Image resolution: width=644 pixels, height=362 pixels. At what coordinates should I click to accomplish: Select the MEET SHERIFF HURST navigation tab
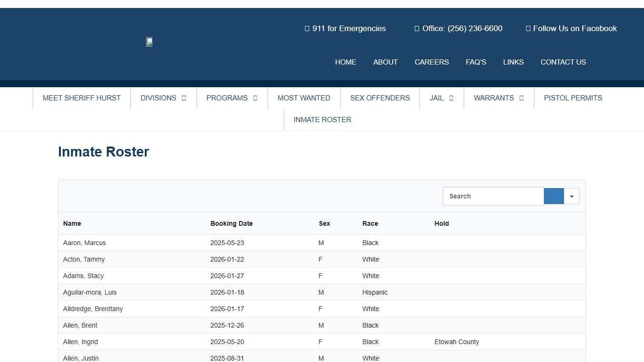click(x=81, y=98)
